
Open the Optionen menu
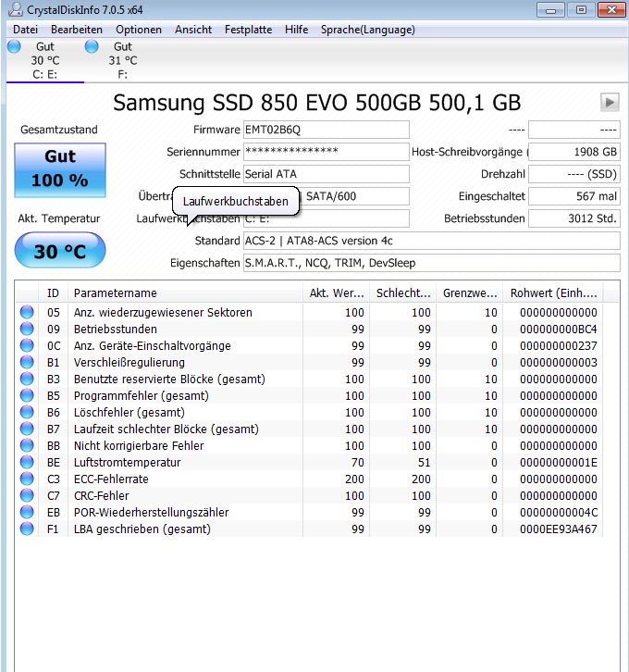pyautogui.click(x=139, y=30)
